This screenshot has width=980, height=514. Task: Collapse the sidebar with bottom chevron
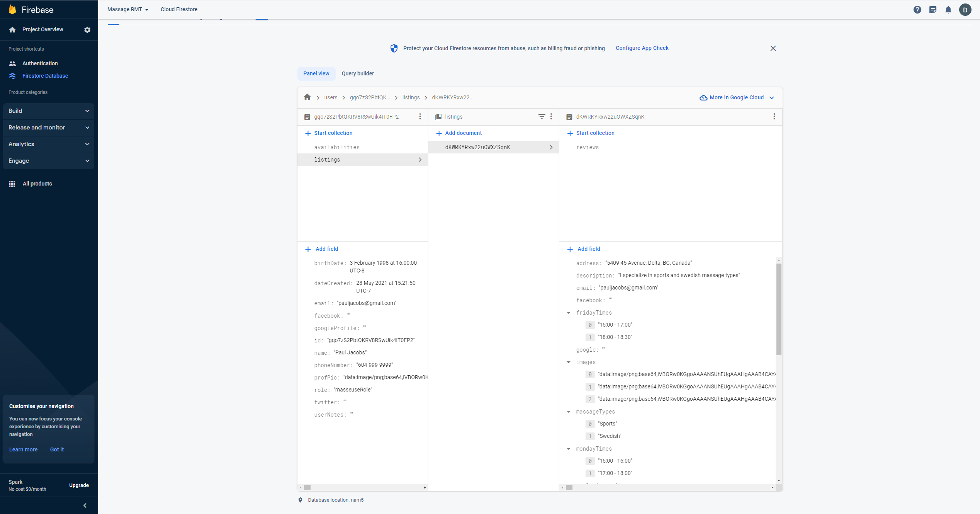[x=85, y=505]
